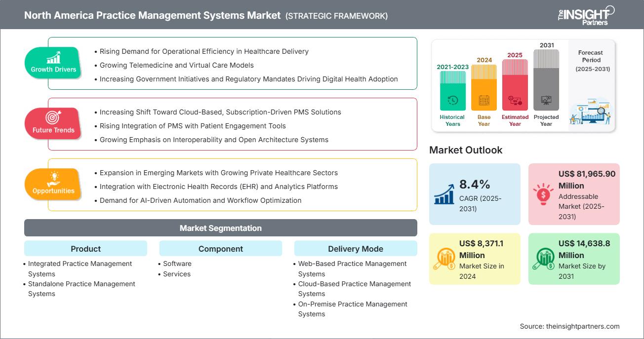Click 'On-Premise Practice Management Systems' item
644x339 pixels.
point(353,309)
